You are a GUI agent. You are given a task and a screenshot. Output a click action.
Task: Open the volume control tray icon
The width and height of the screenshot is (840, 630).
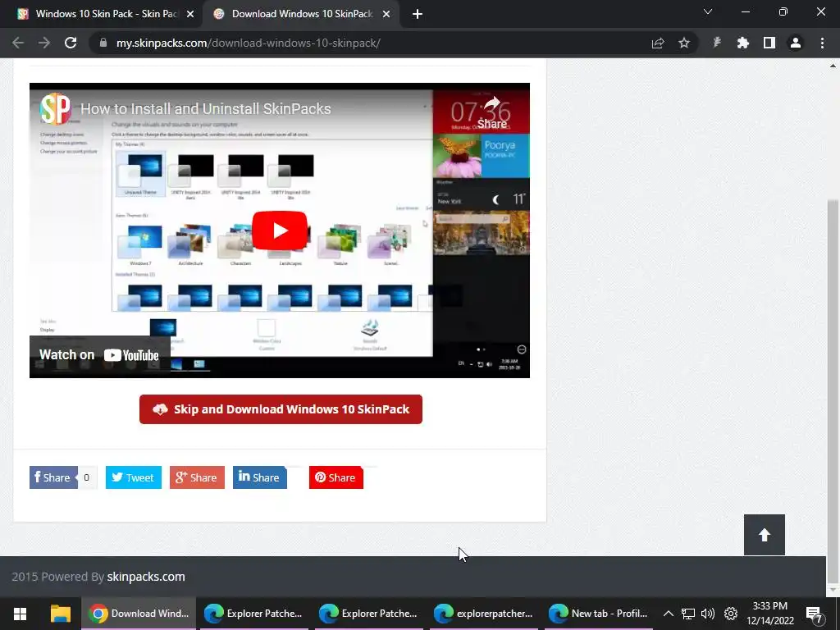708,614
